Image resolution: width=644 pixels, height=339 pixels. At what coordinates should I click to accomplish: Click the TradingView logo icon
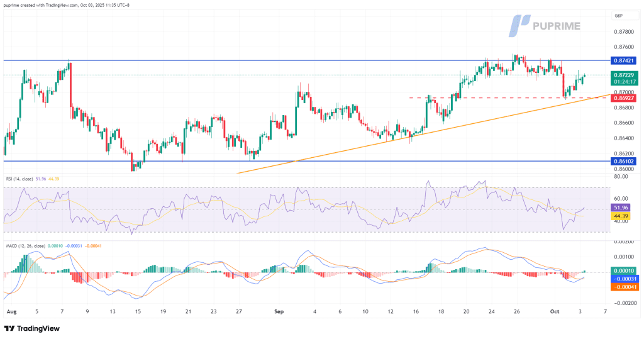pos(9,328)
